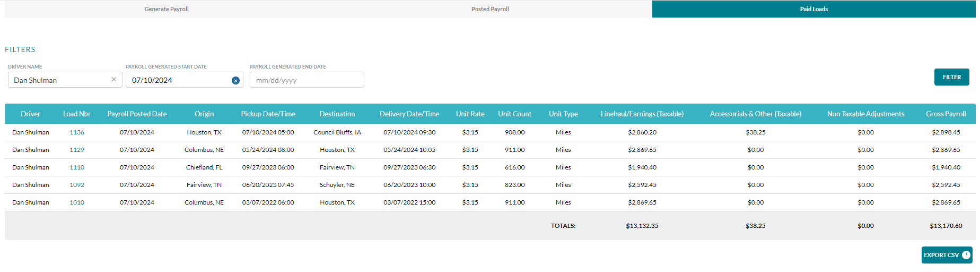Screen dimensions: 980x272
Task: Sort by Pickup Date/Time column header
Action: (x=268, y=114)
